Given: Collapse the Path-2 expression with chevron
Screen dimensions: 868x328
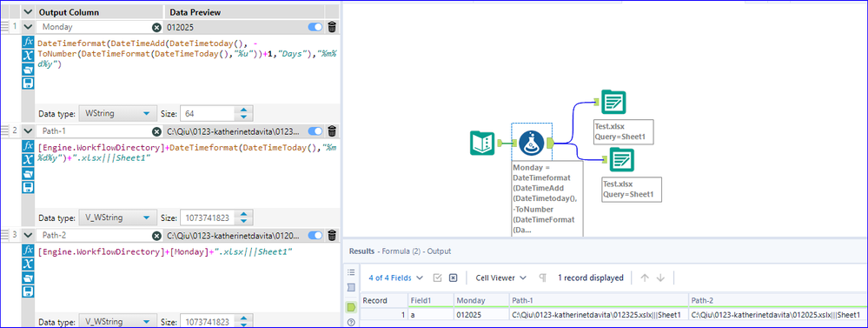Looking at the screenshot, I should click(x=29, y=236).
